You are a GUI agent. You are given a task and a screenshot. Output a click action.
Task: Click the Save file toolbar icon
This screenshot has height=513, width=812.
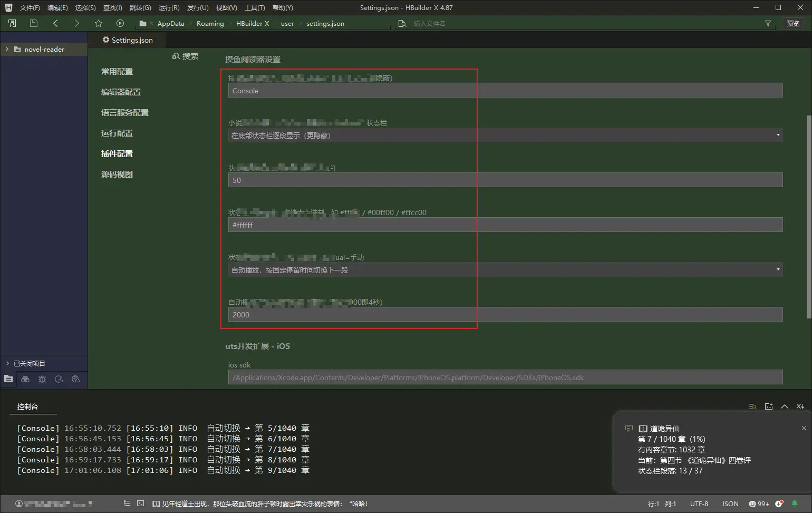[34, 23]
